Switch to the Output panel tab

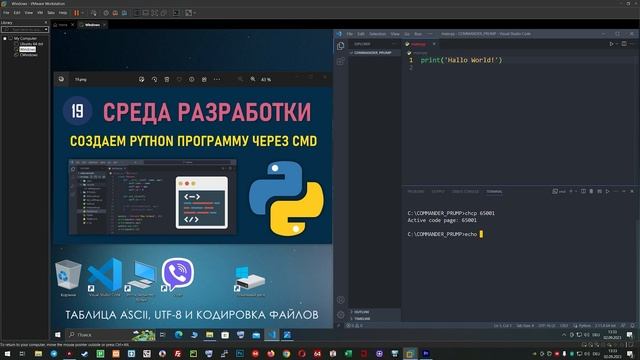click(438, 191)
